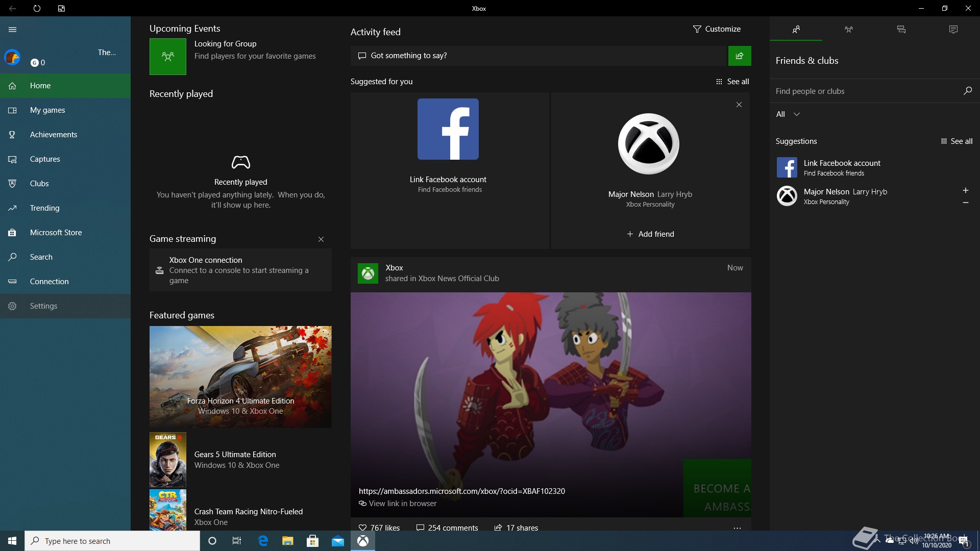The width and height of the screenshot is (980, 551).
Task: Open Task View from taskbar
Action: coord(237,541)
